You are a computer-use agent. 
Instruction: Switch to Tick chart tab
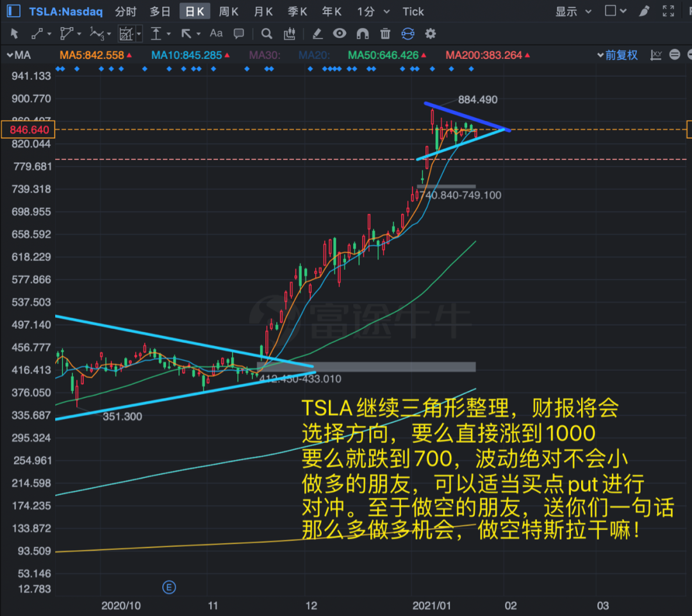[x=413, y=12]
